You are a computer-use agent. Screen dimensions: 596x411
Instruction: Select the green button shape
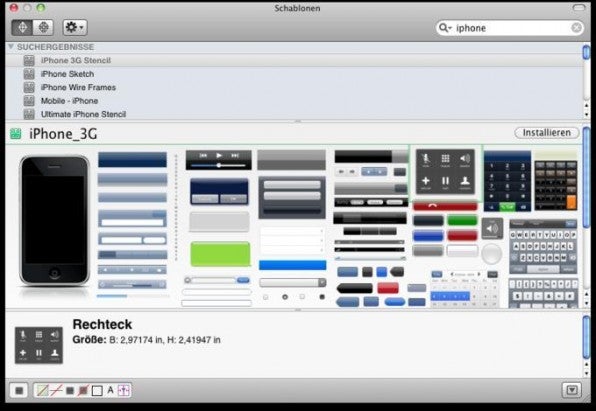pyautogui.click(x=462, y=221)
